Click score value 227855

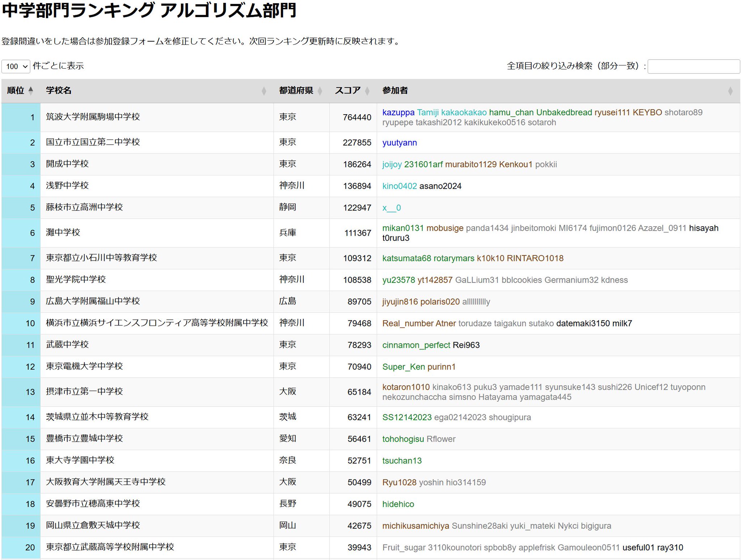357,143
